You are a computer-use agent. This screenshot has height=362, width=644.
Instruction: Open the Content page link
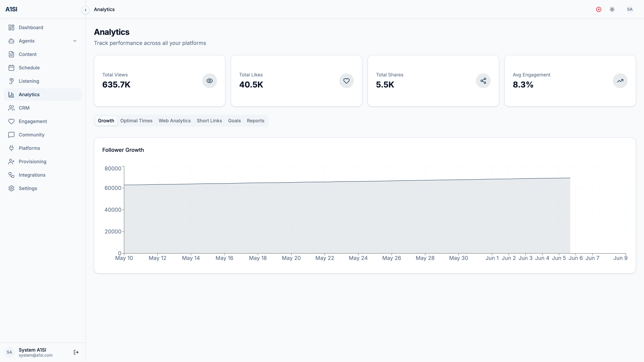(43, 54)
